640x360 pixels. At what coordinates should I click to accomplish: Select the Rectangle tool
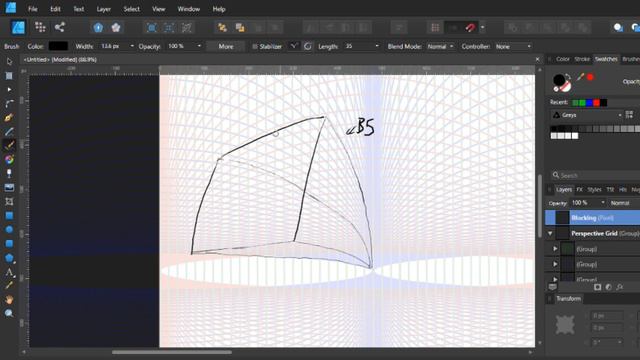tap(9, 216)
